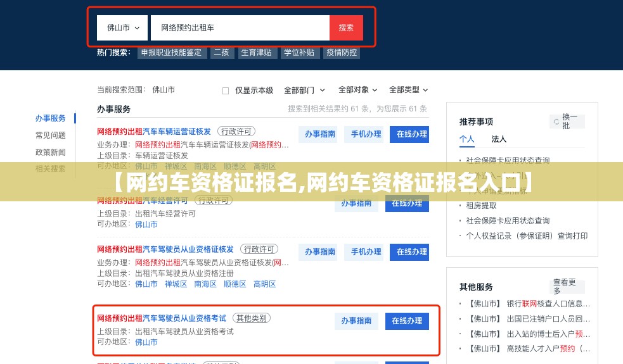Select hot search tag 生育津贴
The height and width of the screenshot is (364, 623).
[256, 53]
